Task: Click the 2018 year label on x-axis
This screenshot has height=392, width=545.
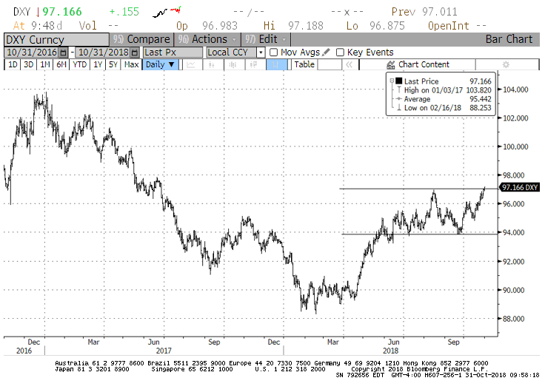Action: click(391, 351)
